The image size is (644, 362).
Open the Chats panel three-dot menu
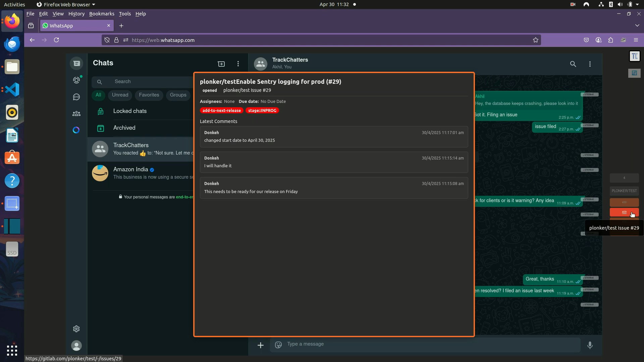coord(238,64)
